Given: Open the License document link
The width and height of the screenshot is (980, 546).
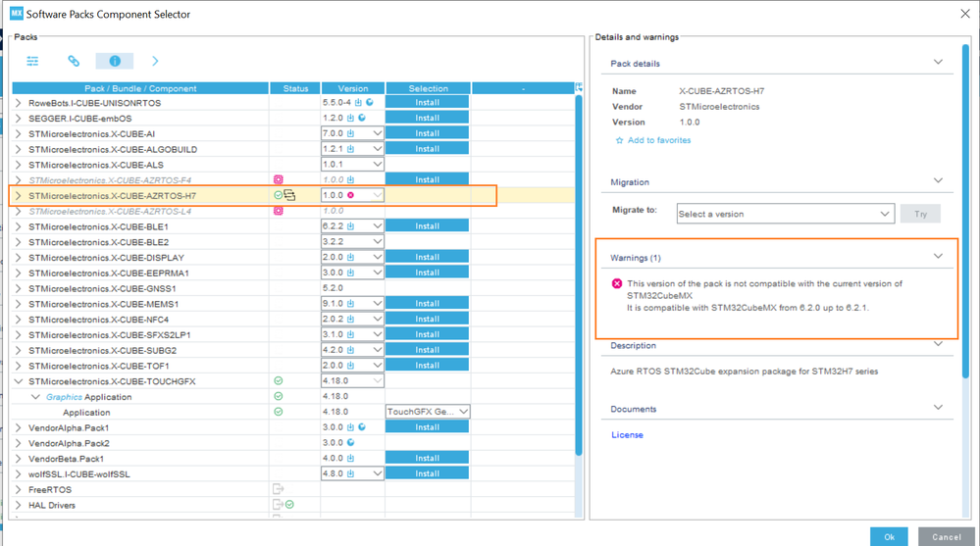Looking at the screenshot, I should [627, 435].
